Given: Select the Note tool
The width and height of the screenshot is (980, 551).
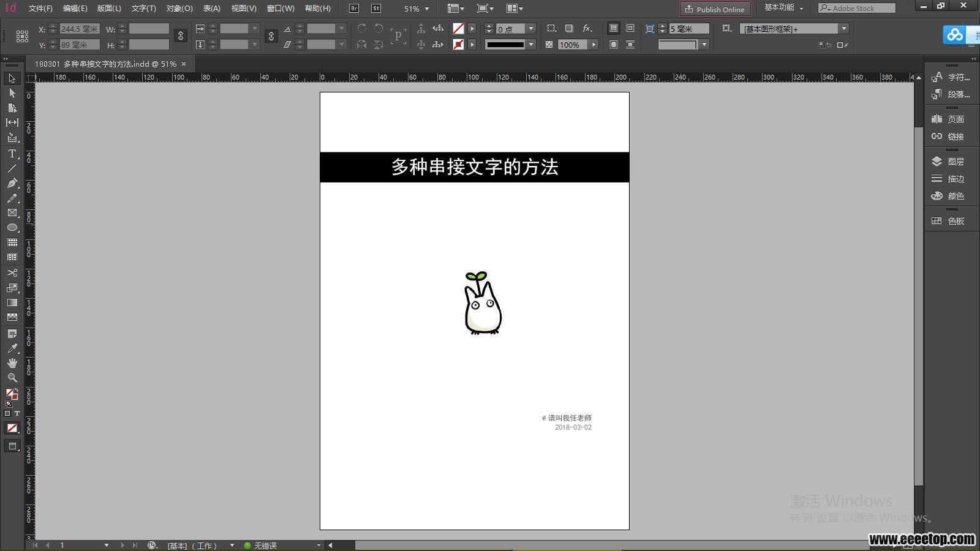Looking at the screenshot, I should click(x=12, y=334).
